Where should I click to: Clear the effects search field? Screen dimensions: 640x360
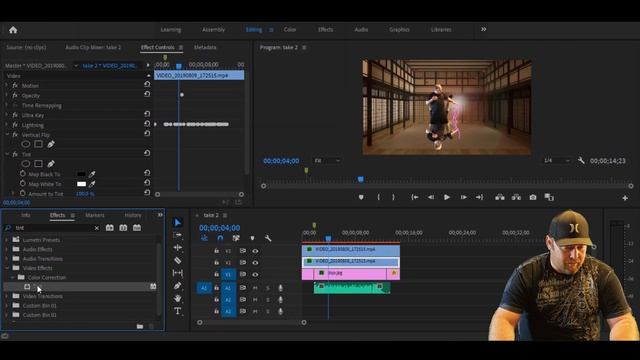(x=97, y=228)
